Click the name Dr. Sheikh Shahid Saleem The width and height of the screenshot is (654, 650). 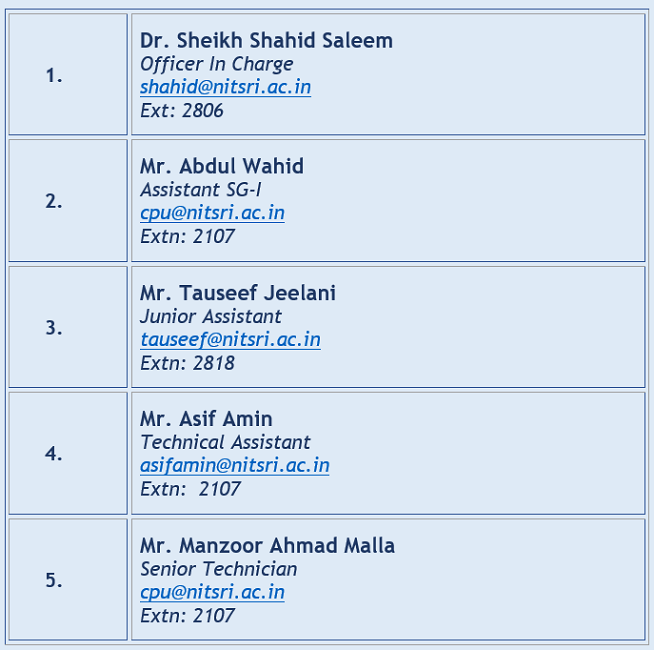click(x=266, y=41)
